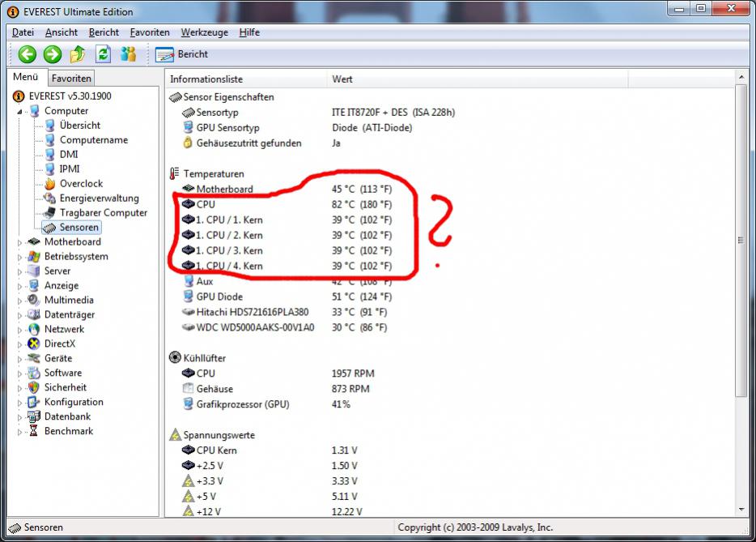Select the Sensor Eigenschaften group heading
The height and width of the screenshot is (542, 756).
[x=228, y=97]
